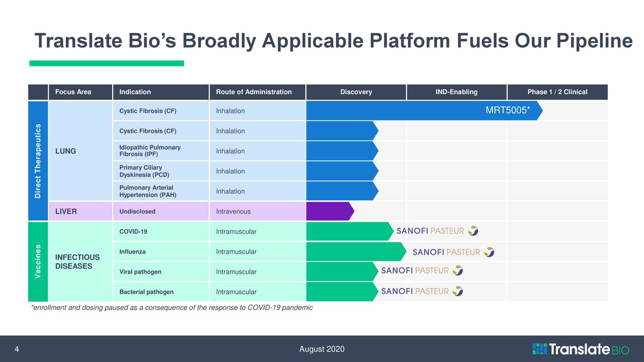Click 'Intramuscular' in the COVID-19 row
Screen dimensions: 644x362
coord(257,231)
